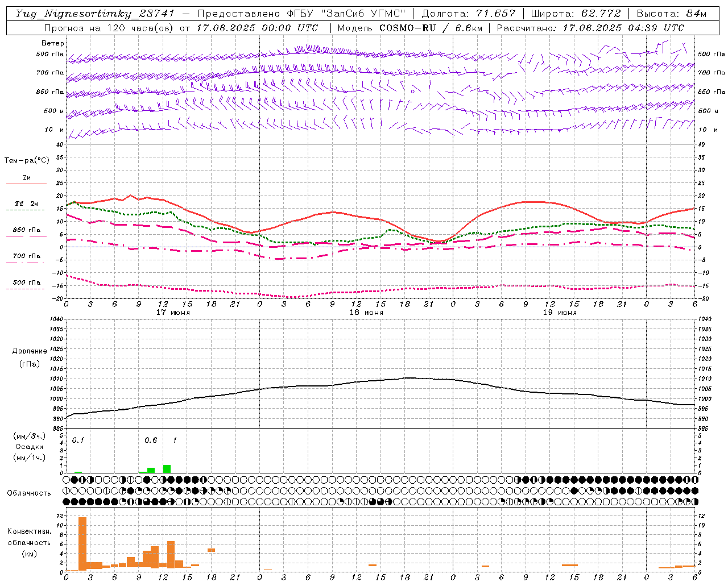Click the 500 гПа entry in temperature legend
The image size is (728, 582).
click(x=26, y=282)
